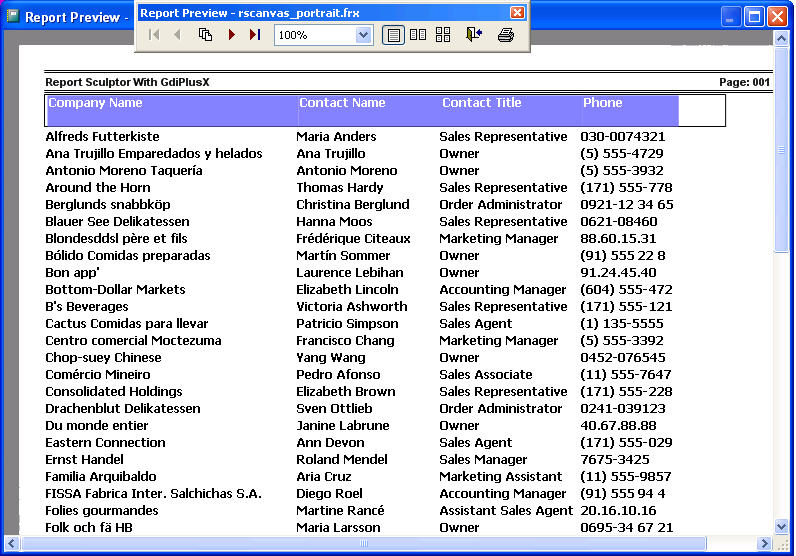Click contact name 'Hanna Moos'

click(334, 222)
